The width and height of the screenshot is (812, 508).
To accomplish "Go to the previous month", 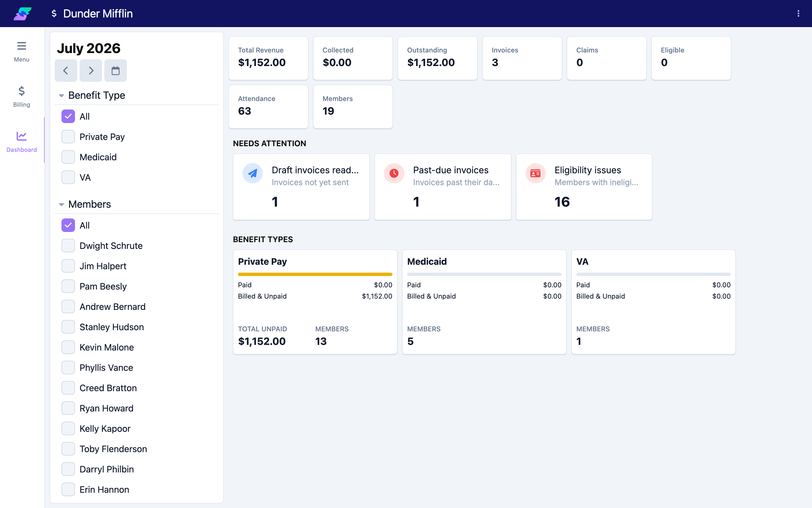I will [x=66, y=71].
